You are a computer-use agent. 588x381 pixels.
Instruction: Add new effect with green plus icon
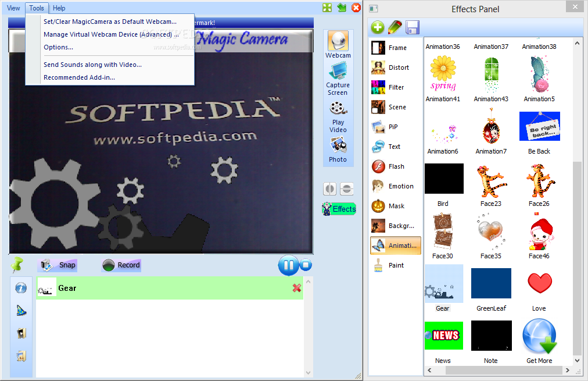tap(378, 27)
